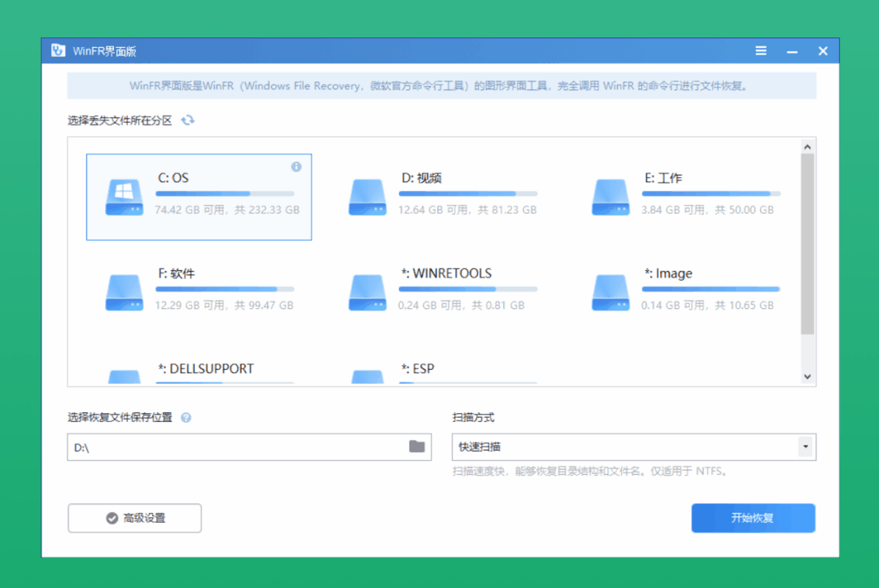Screen dimensions: 879x588
Task: Start recovery with 开始恢复 button
Action: click(753, 518)
